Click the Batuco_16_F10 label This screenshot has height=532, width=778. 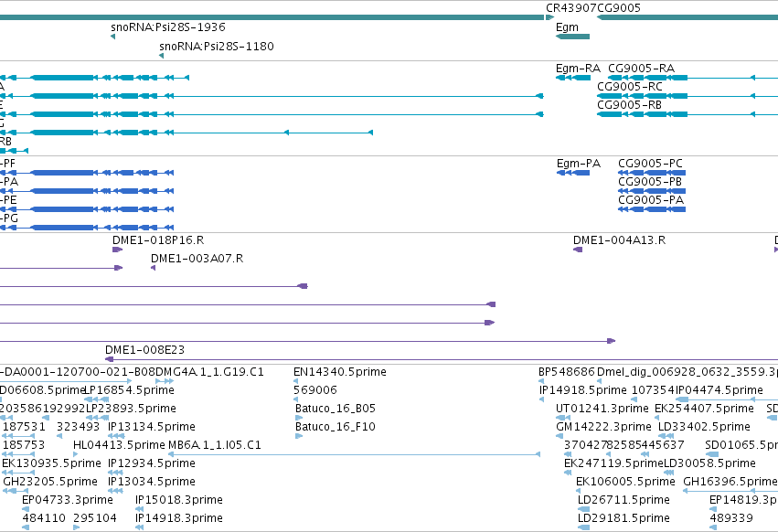click(336, 427)
